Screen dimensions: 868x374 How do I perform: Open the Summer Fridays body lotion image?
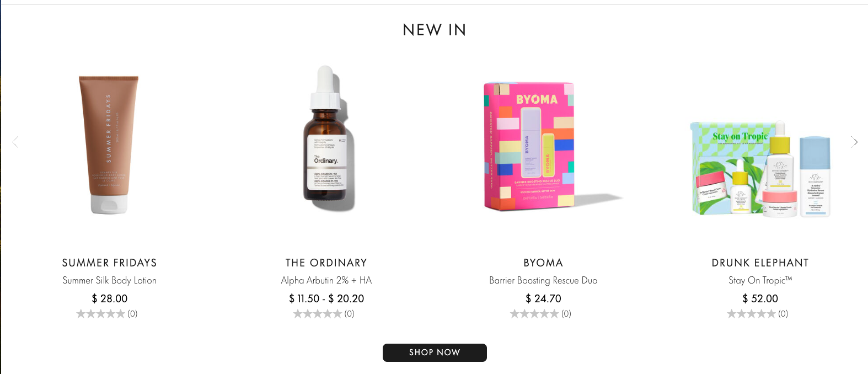(x=109, y=145)
